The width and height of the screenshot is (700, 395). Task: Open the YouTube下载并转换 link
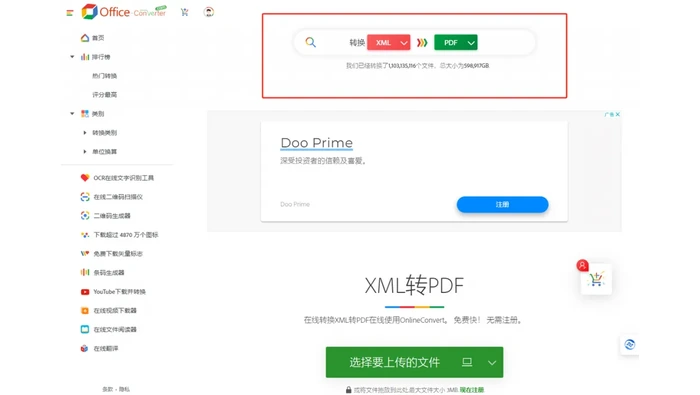click(120, 291)
